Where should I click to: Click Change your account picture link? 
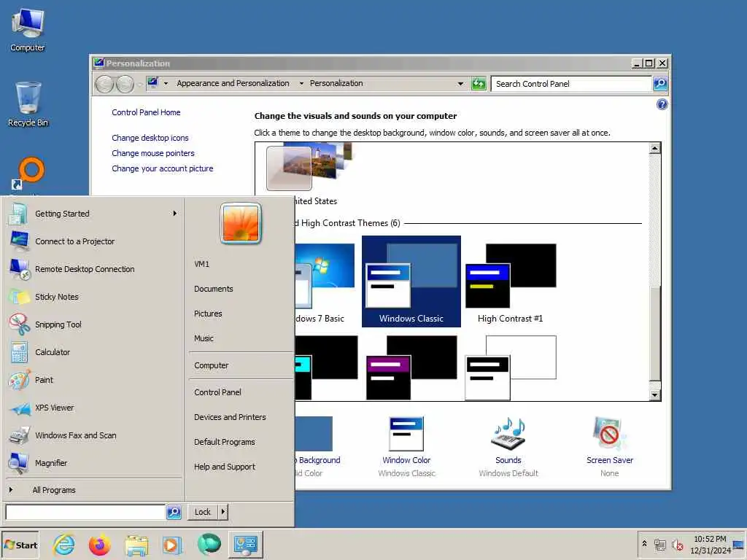163,168
